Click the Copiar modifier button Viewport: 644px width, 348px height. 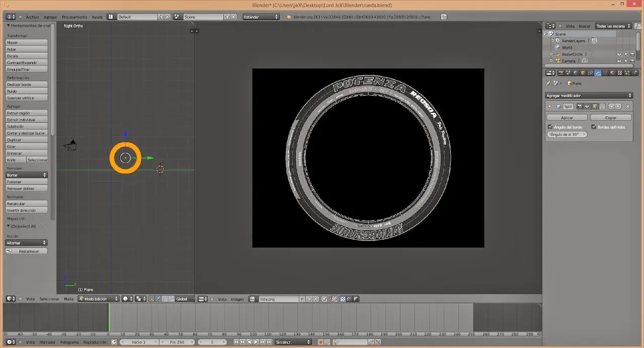click(610, 117)
